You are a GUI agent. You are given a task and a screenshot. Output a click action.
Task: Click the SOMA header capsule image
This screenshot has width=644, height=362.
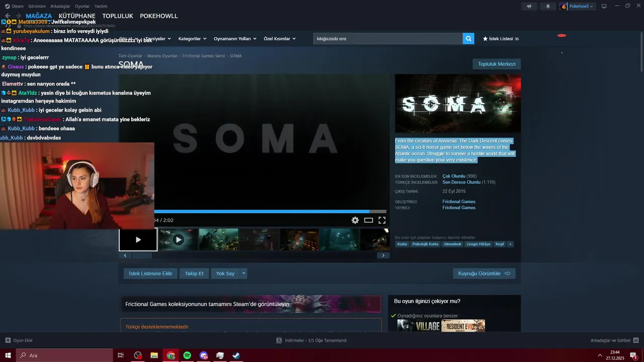point(458,104)
